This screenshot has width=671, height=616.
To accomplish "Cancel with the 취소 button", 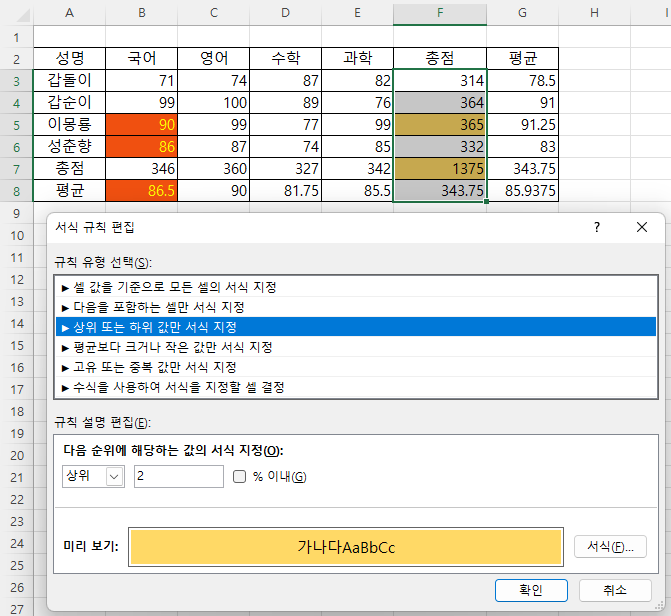I will (615, 590).
